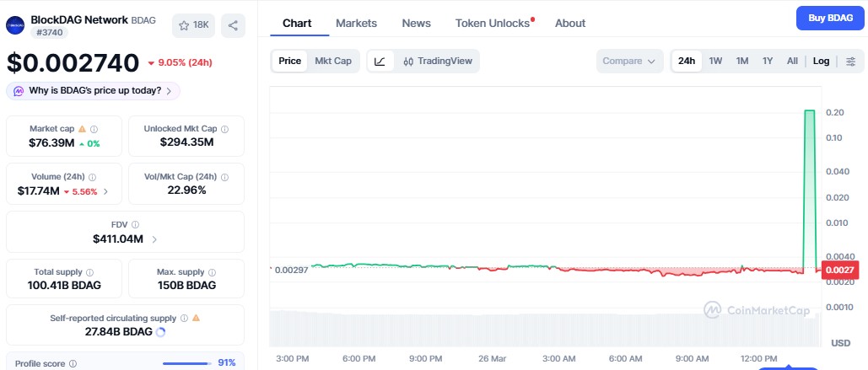Click the Market cap warning triangle icon
This screenshot has height=370, width=868.
tap(82, 129)
